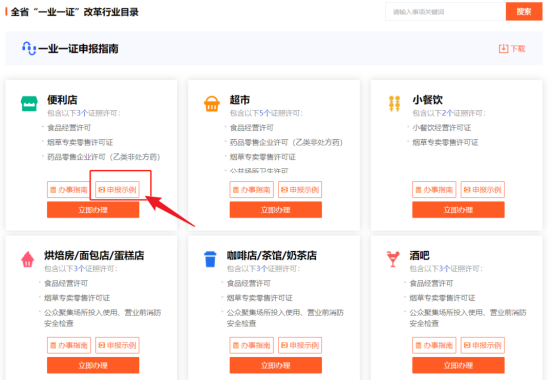Open 申报示例 for 小餐饮
Viewport: 553px width, 380px height.
(x=482, y=189)
